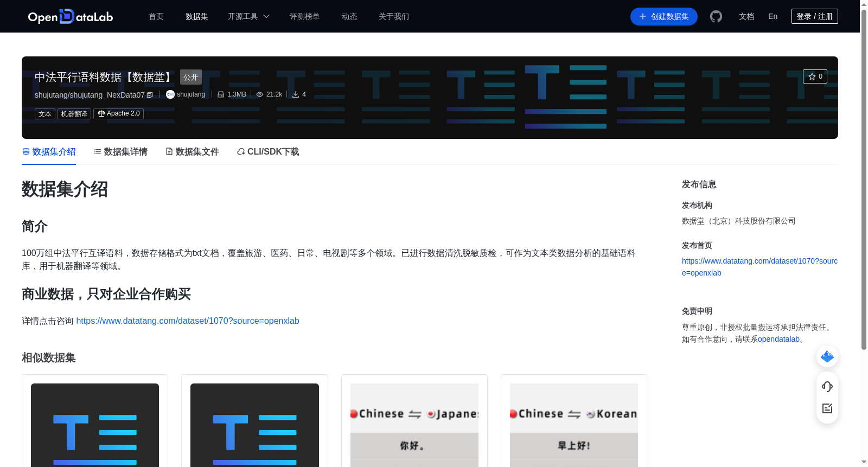Click the views eye icon
This screenshot has height=467, width=868.
[x=260, y=94]
